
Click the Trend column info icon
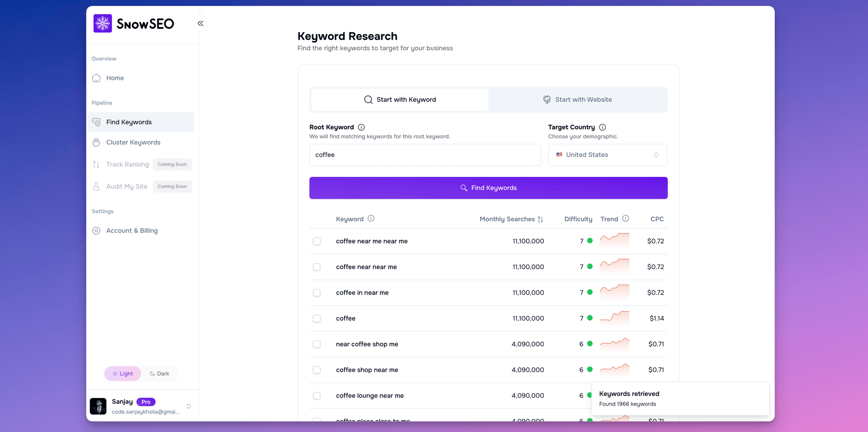[626, 218]
